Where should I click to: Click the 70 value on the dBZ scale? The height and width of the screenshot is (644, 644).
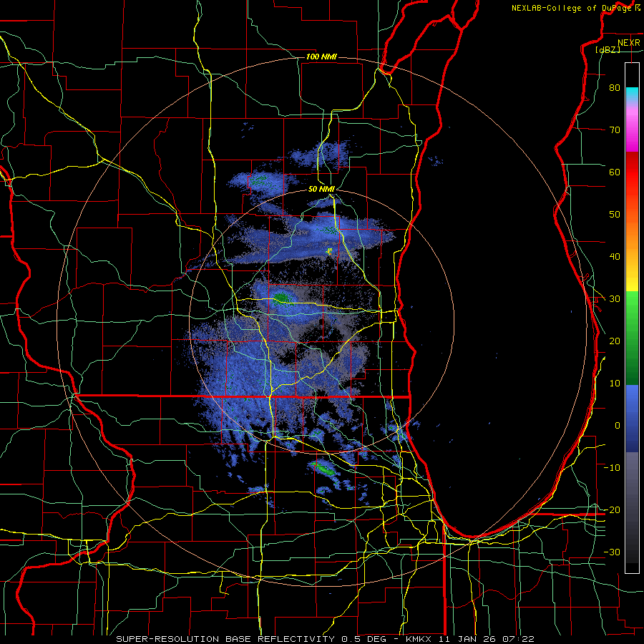pyautogui.click(x=615, y=130)
